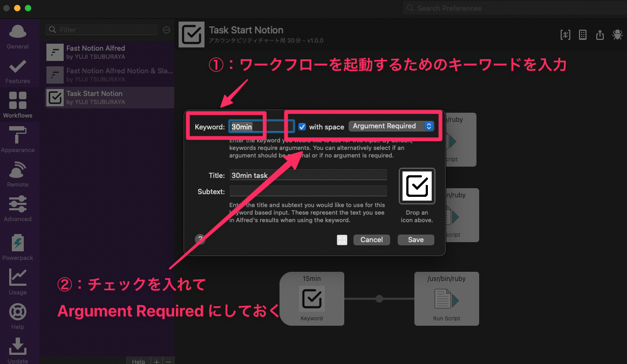Click the export workflow share icon

[x=600, y=35]
